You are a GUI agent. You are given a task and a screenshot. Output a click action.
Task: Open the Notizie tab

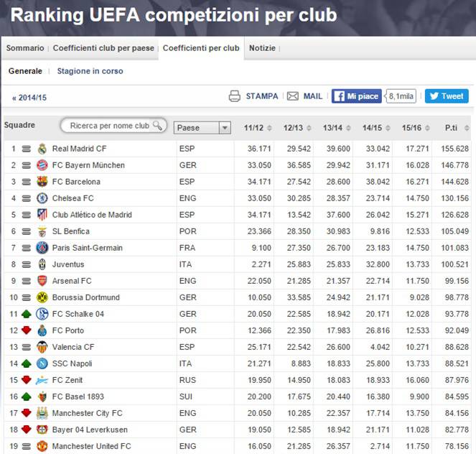262,48
